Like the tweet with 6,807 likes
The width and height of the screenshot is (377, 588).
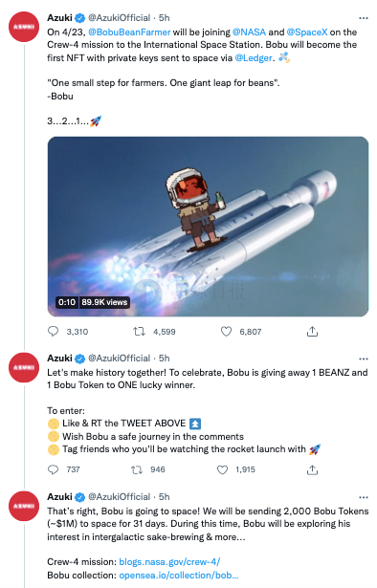(x=226, y=331)
